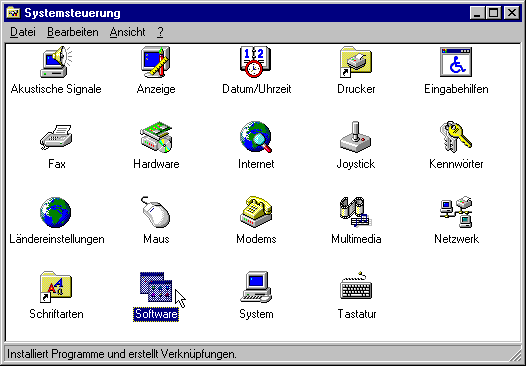Open the Eingabehilfen accessibility icon

pyautogui.click(x=456, y=62)
